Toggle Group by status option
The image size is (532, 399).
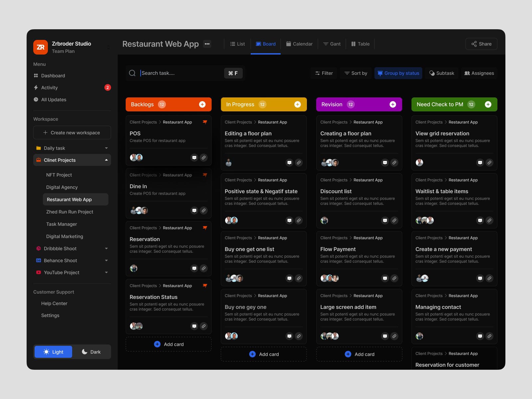[398, 73]
